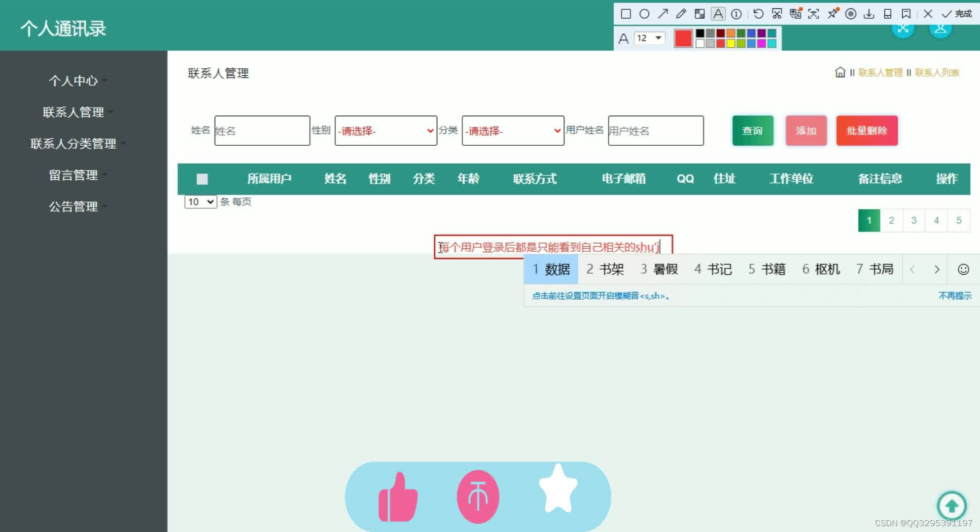Click 完成 to finish the screenshot
Image resolution: width=980 pixels, height=532 pixels.
(957, 14)
